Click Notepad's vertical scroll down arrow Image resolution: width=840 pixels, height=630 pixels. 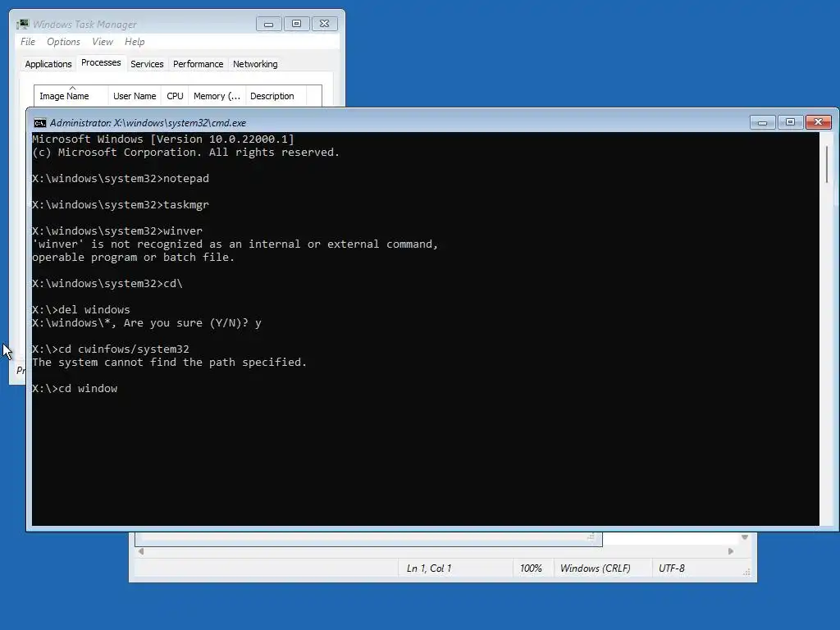[x=745, y=536]
